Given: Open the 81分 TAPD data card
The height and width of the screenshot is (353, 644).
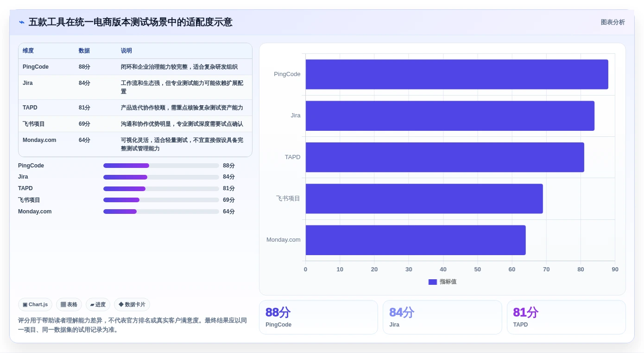Looking at the screenshot, I should click(x=566, y=317).
